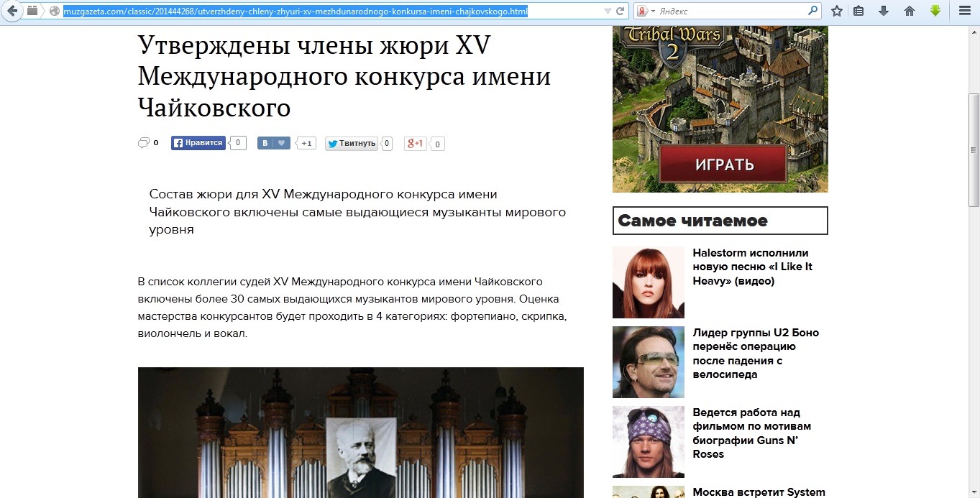This screenshot has width=980, height=498.
Task: Open the Tribal Wars 2 ad banner
Action: coord(720,109)
